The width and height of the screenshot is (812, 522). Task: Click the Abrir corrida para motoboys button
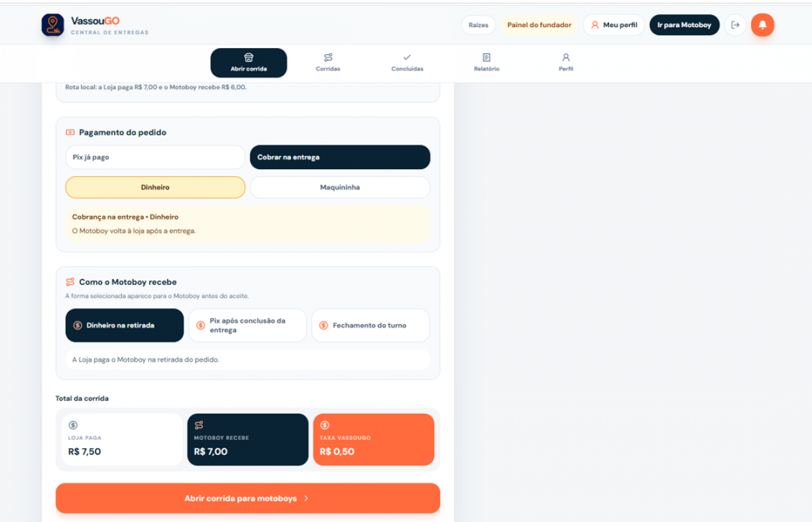coord(248,498)
